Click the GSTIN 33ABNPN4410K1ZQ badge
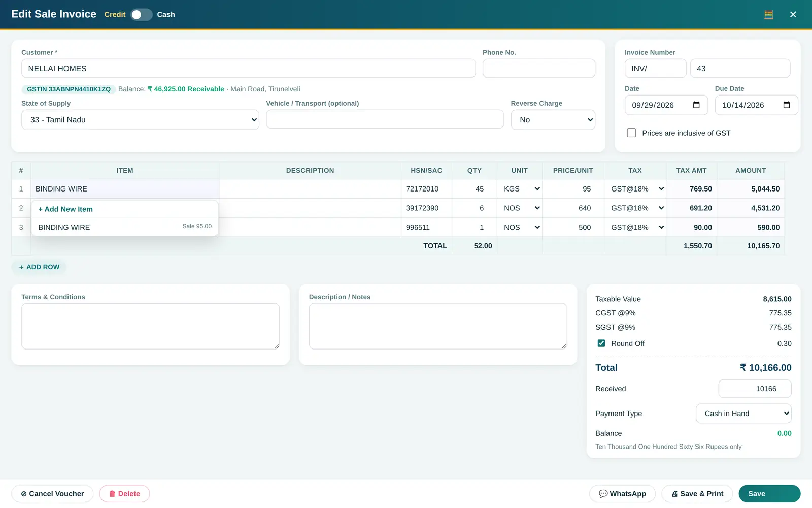The width and height of the screenshot is (812, 508). coord(69,89)
